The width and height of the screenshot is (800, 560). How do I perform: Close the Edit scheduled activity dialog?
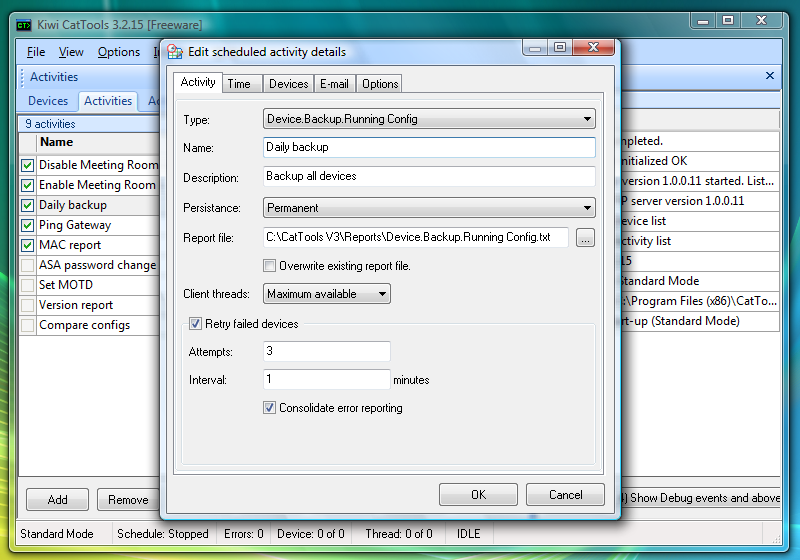pyautogui.click(x=593, y=47)
